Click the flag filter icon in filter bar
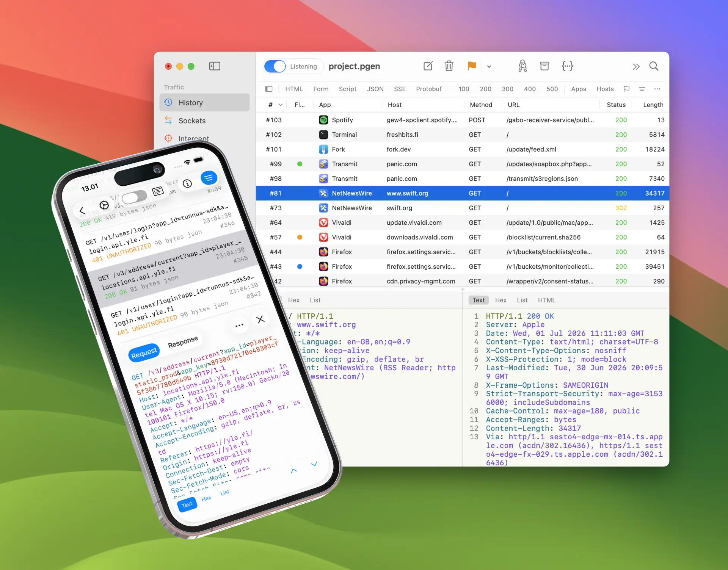 (626, 89)
